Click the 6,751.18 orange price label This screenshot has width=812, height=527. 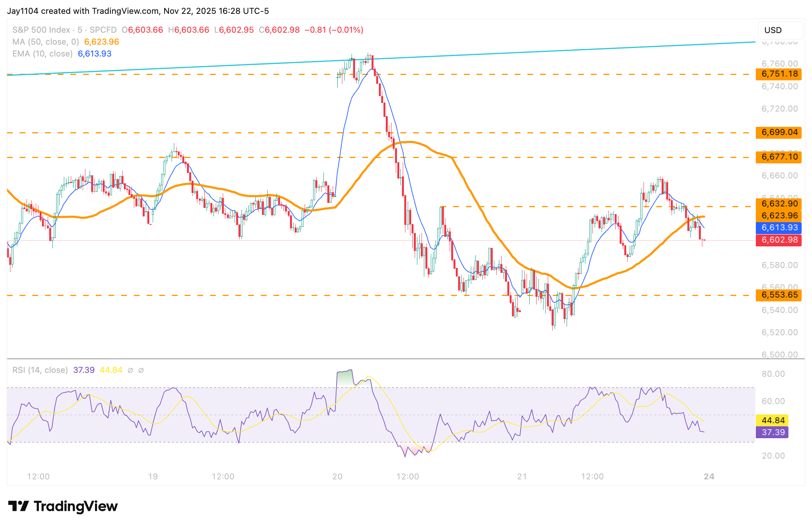click(x=779, y=74)
